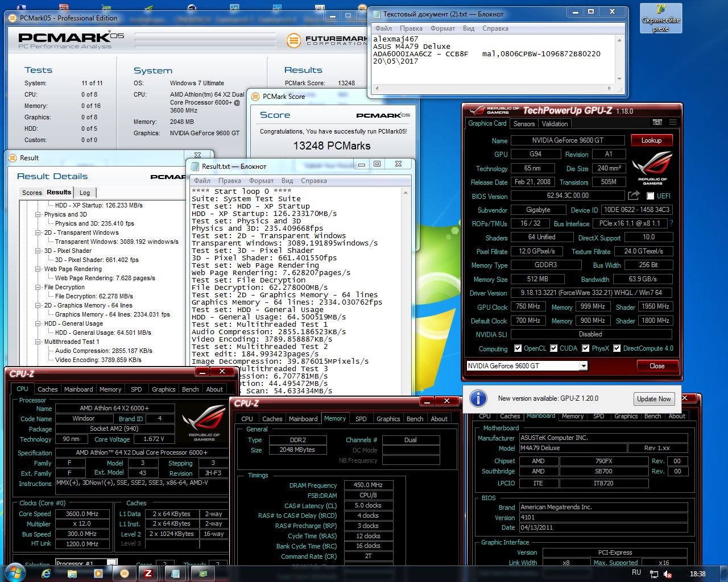Viewport: 728px width, 582px height.
Task: Click the ROG logo in the CPU-Z CPU tab
Action: coord(204,422)
